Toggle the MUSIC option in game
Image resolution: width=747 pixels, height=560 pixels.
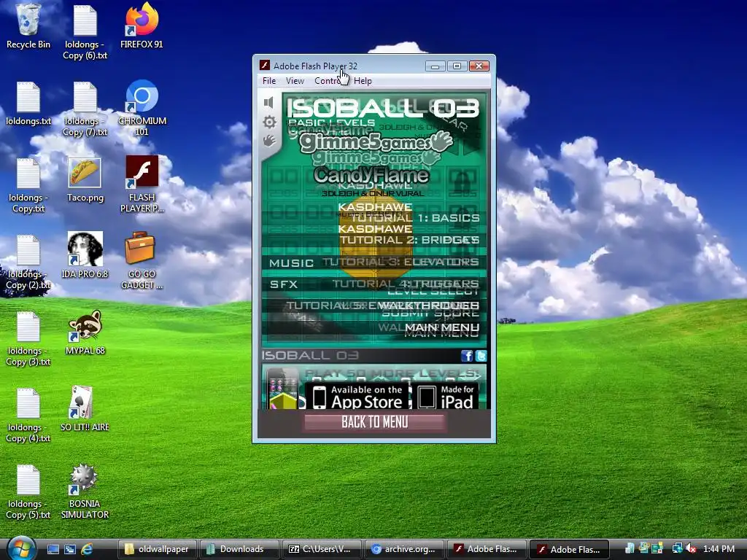point(291,262)
